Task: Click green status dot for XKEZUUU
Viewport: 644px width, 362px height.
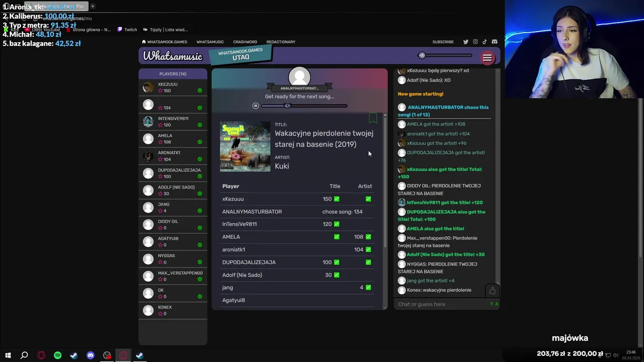Action: (200, 90)
